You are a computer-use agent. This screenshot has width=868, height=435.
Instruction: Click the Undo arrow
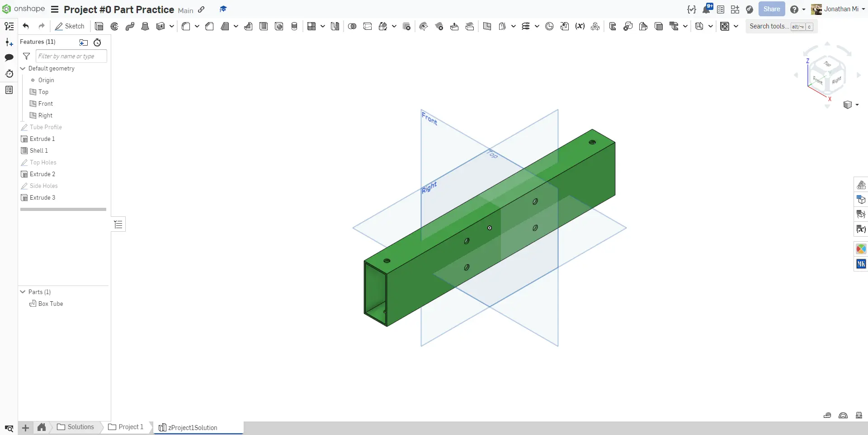click(26, 26)
